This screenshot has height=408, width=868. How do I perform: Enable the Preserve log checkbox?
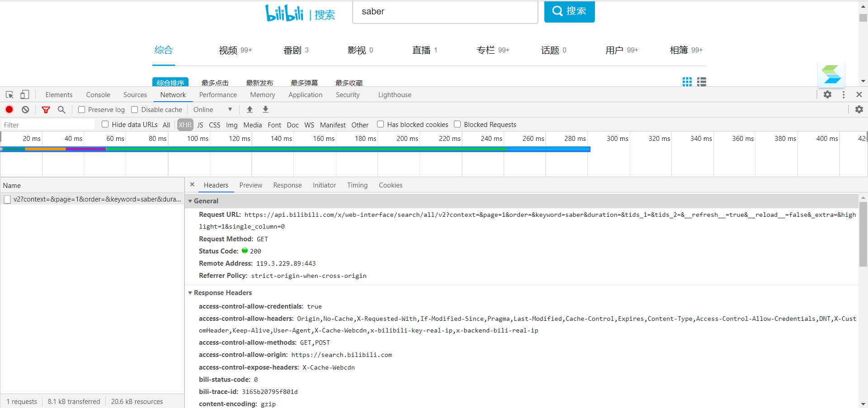81,109
